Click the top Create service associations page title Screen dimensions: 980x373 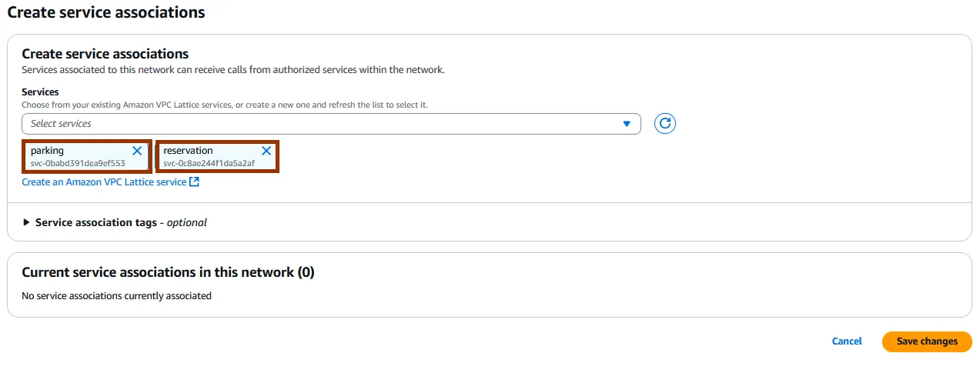(106, 12)
